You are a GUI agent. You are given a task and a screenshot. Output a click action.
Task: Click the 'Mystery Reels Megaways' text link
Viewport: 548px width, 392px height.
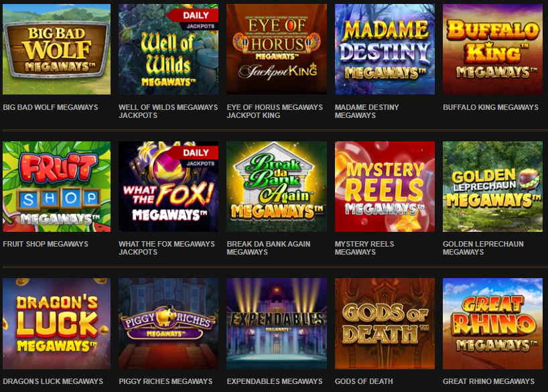(364, 248)
